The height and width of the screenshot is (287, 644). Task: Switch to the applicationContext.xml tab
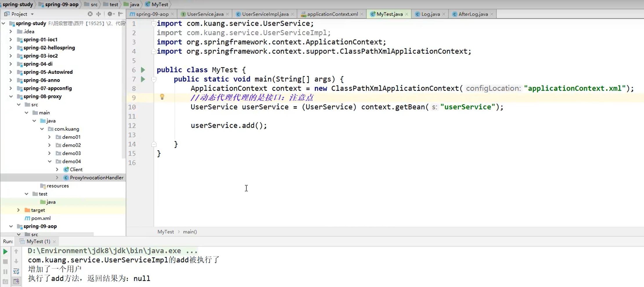[x=332, y=14]
